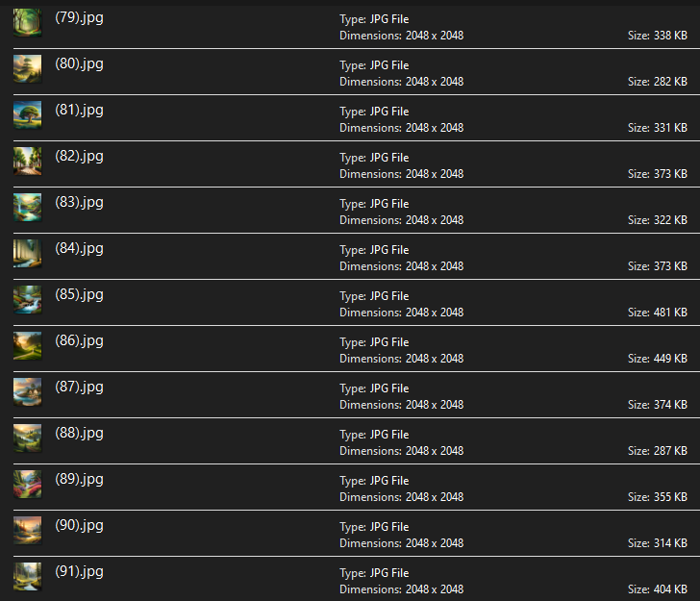Screen dimensions: 700x601
Task: Click the file name (89).jpg
Action: point(79,479)
